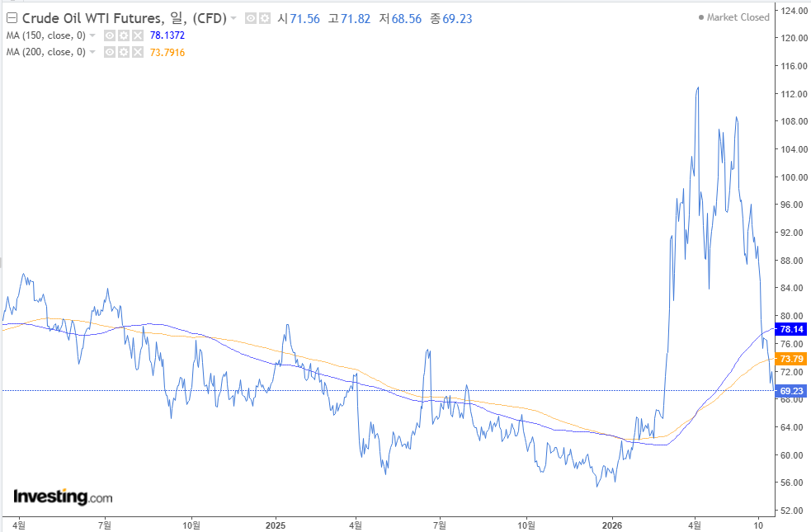This screenshot has height=532, width=811.
Task: Toggle visibility of Crude Oil WTI Futures series
Action: click(251, 19)
